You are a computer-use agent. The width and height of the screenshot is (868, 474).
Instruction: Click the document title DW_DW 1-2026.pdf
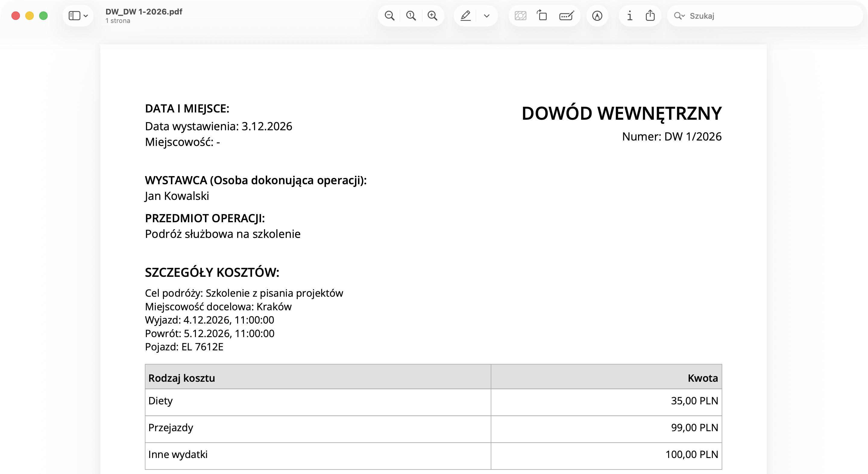coord(143,11)
